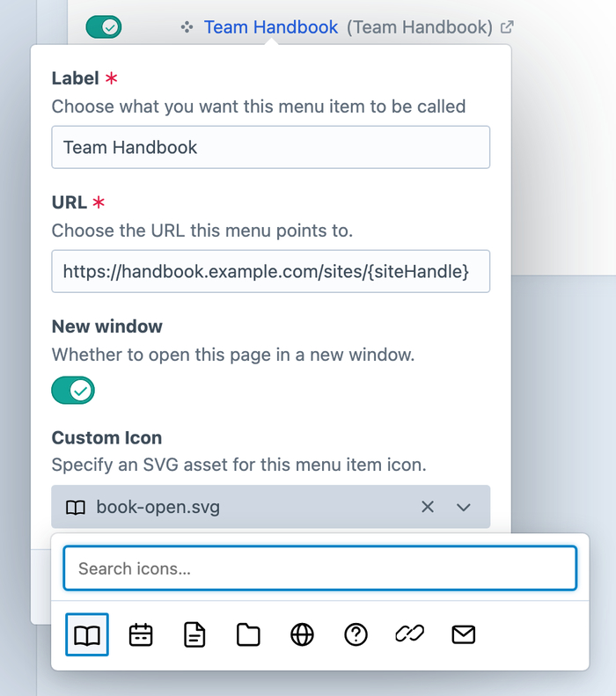This screenshot has width=616, height=696.
Task: Click the 'Choose the URL this menu points to.' hint
Action: (202, 231)
